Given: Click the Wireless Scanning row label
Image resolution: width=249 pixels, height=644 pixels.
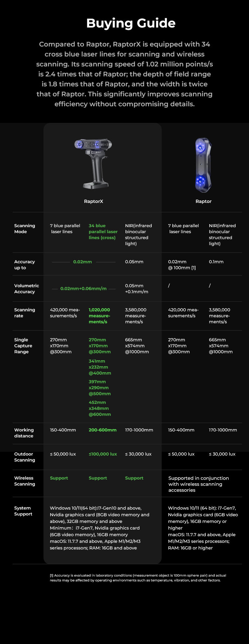Looking at the screenshot, I should [25, 481].
